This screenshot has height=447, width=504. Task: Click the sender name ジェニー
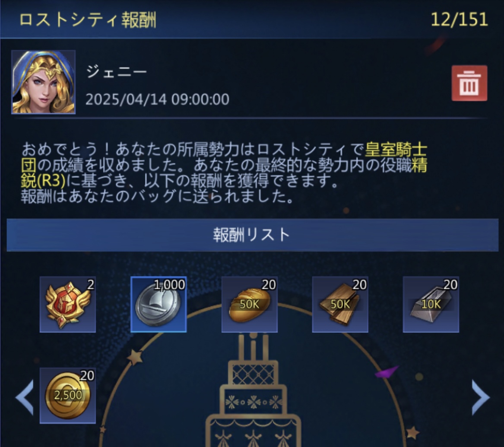pos(116,72)
